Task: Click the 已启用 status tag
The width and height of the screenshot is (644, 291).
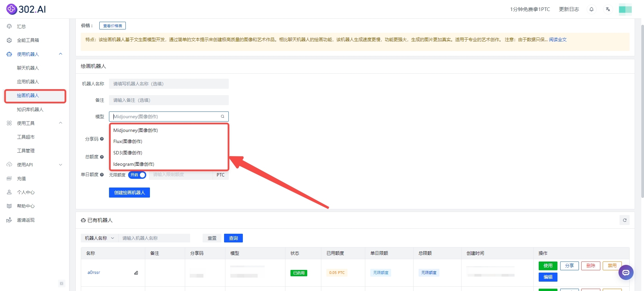Action: point(299,273)
